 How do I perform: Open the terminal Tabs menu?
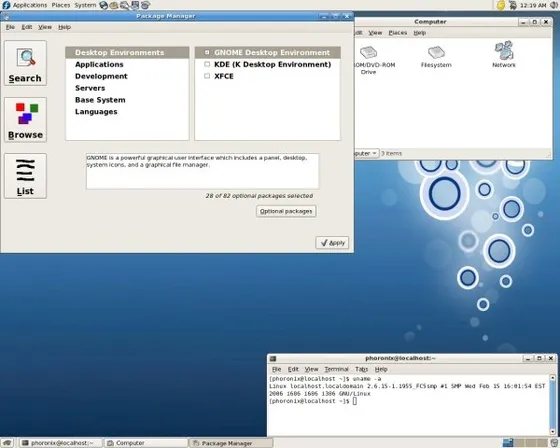(361, 369)
